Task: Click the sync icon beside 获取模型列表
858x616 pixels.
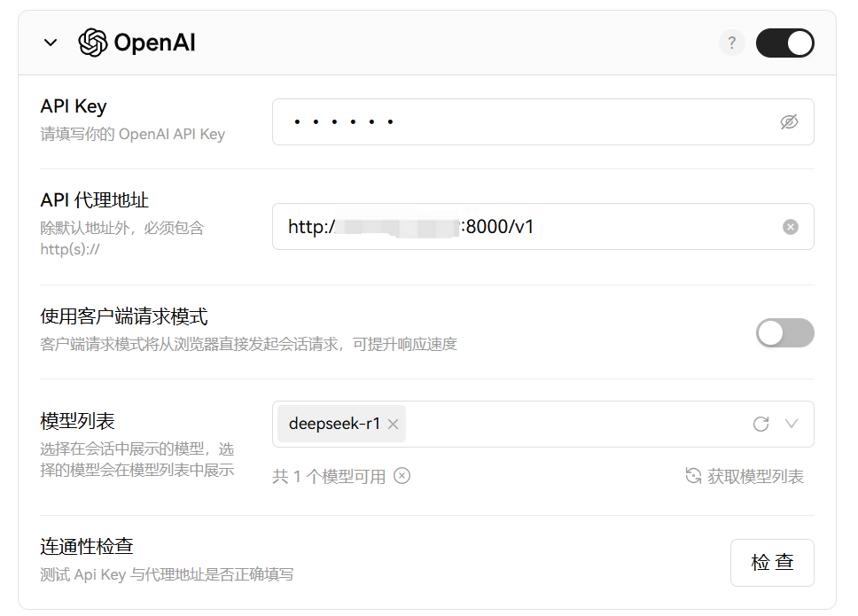Action: 694,477
